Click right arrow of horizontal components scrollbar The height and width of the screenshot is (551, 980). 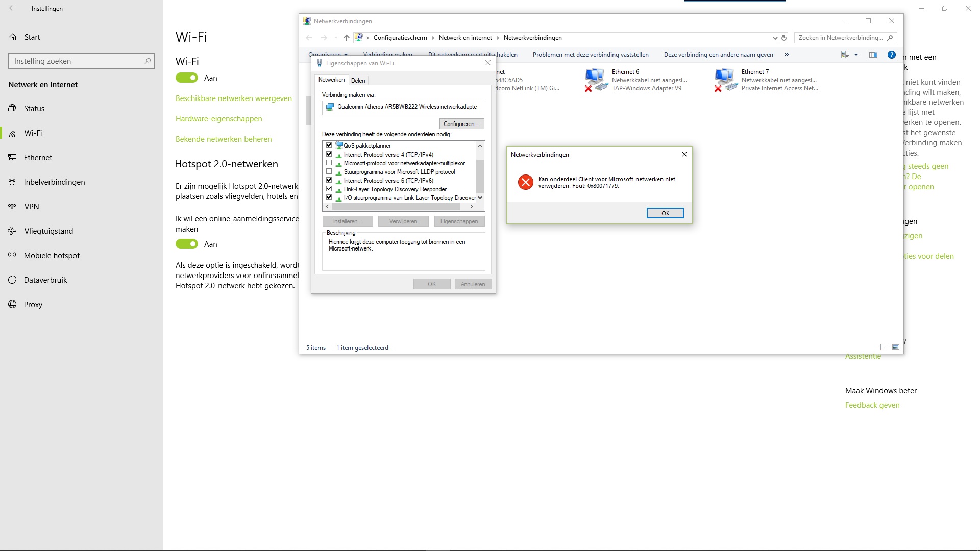(x=472, y=207)
